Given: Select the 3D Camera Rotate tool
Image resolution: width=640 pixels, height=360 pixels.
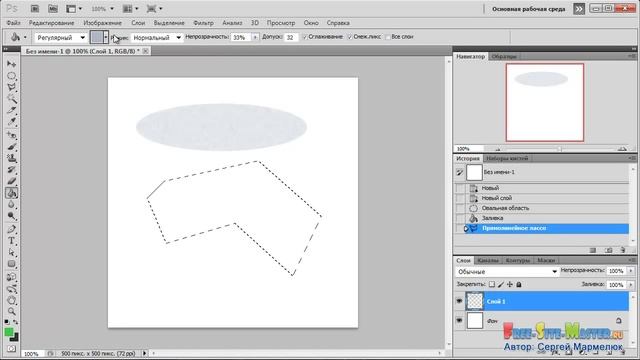Looking at the screenshot, I should pos(11,289).
